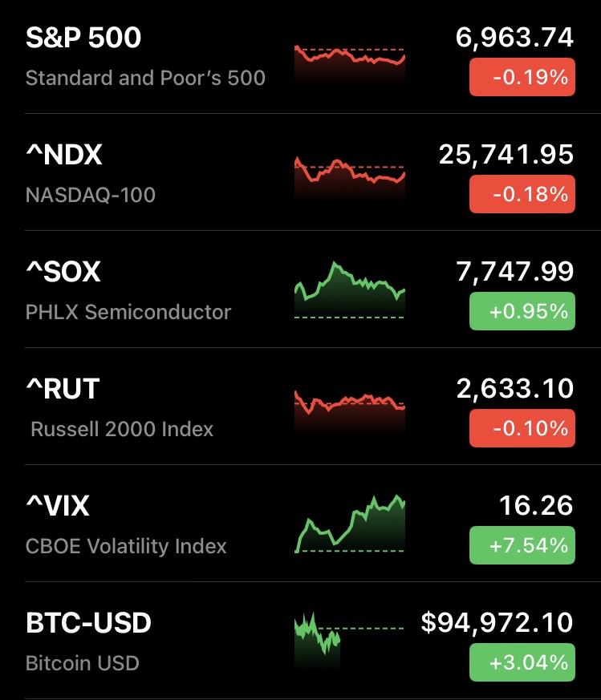This screenshot has height=700, width=601.
Task: Tap the Russell 2000 red sparkline
Action: click(350, 405)
